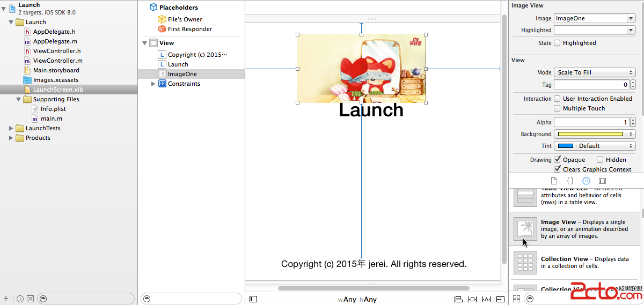Show recent files filter clock icon
The height and width of the screenshot is (305, 644).
click(20, 299)
